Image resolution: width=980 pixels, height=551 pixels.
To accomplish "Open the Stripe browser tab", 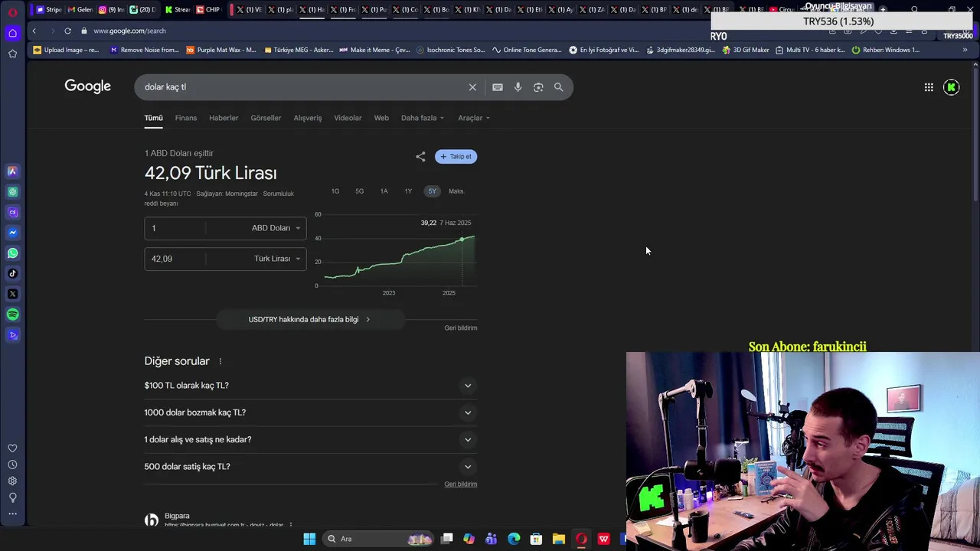I will tap(50, 10).
